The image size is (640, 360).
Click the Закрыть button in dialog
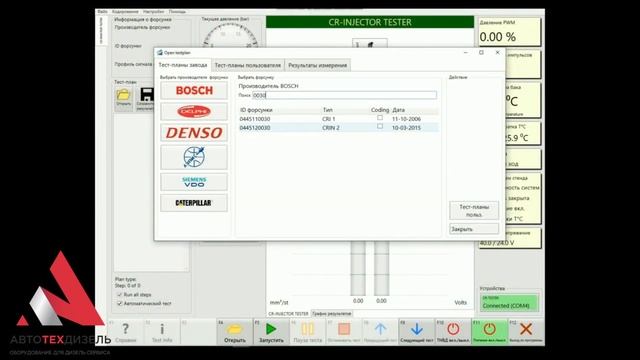pos(474,229)
